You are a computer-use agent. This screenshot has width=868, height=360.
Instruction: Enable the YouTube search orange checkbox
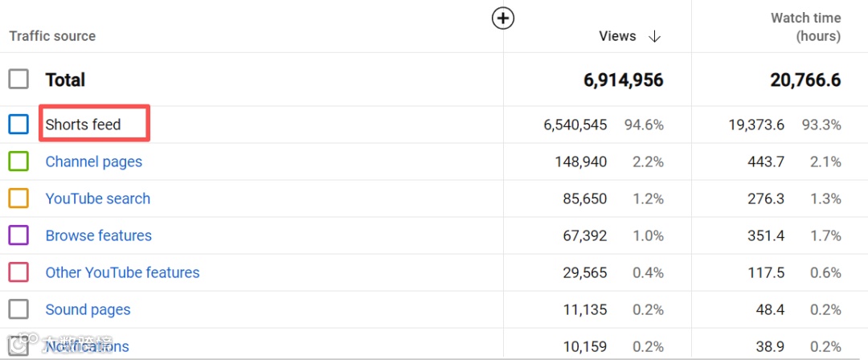(18, 198)
